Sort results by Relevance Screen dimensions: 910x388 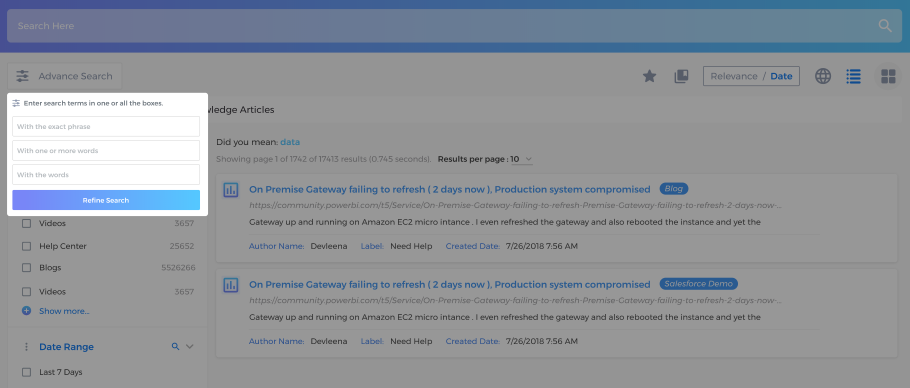[x=734, y=76]
